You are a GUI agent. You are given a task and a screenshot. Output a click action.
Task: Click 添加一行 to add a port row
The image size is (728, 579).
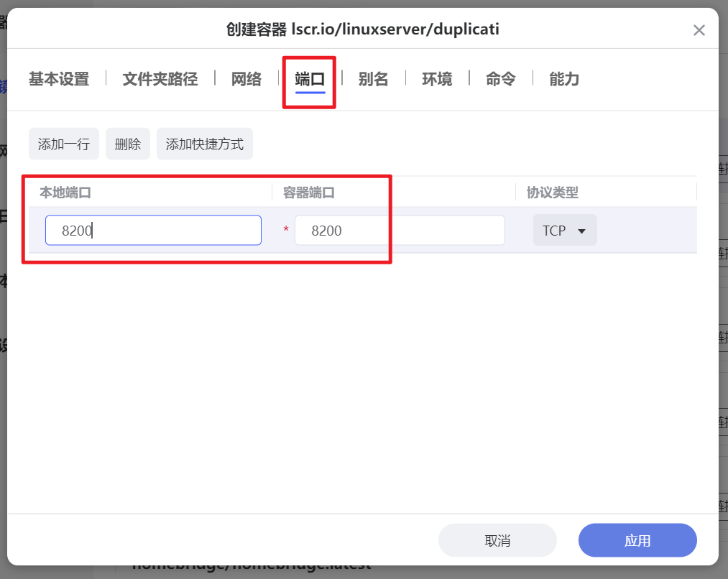tap(63, 143)
